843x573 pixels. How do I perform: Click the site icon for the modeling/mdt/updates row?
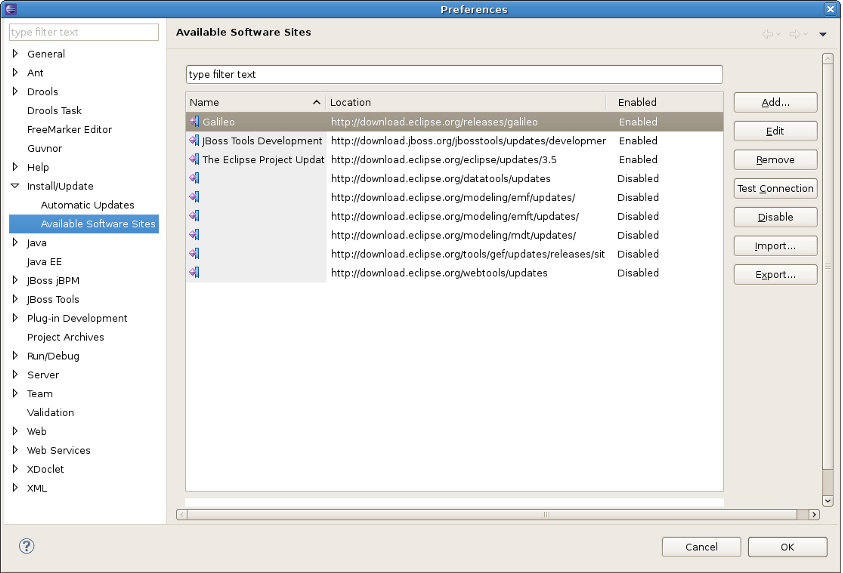[x=194, y=234]
